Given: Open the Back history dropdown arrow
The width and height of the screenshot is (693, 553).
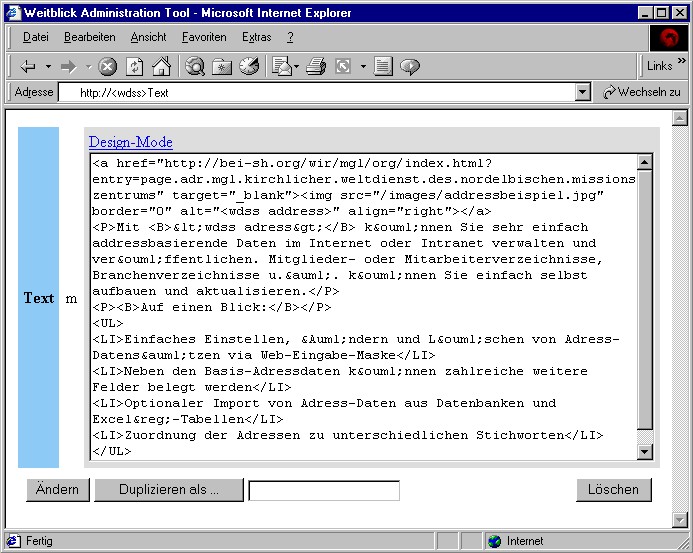Looking at the screenshot, I should pos(48,67).
